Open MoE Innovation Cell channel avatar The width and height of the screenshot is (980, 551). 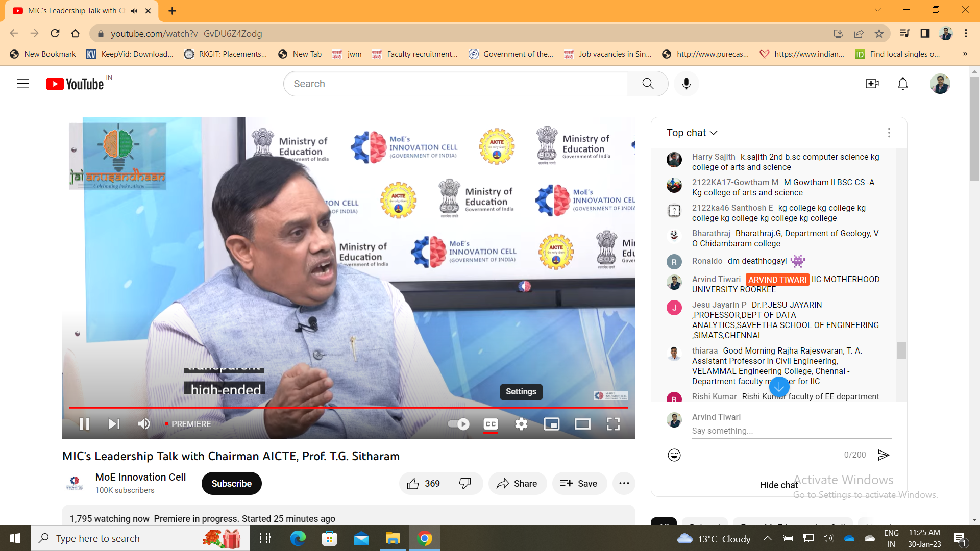tap(75, 483)
